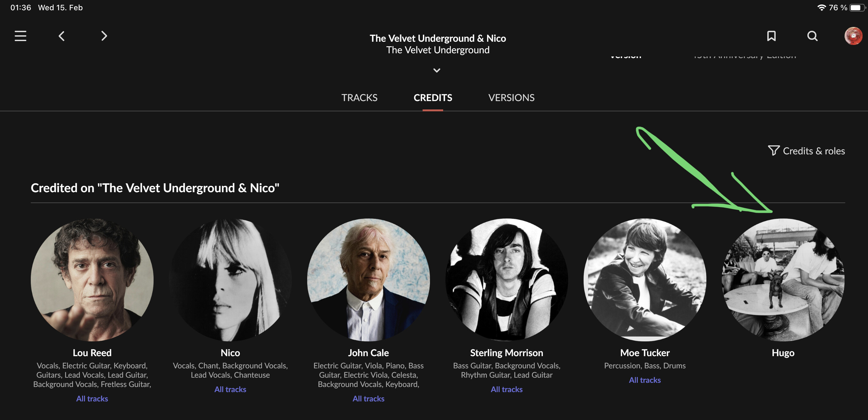Click the Hugo name label

783,353
